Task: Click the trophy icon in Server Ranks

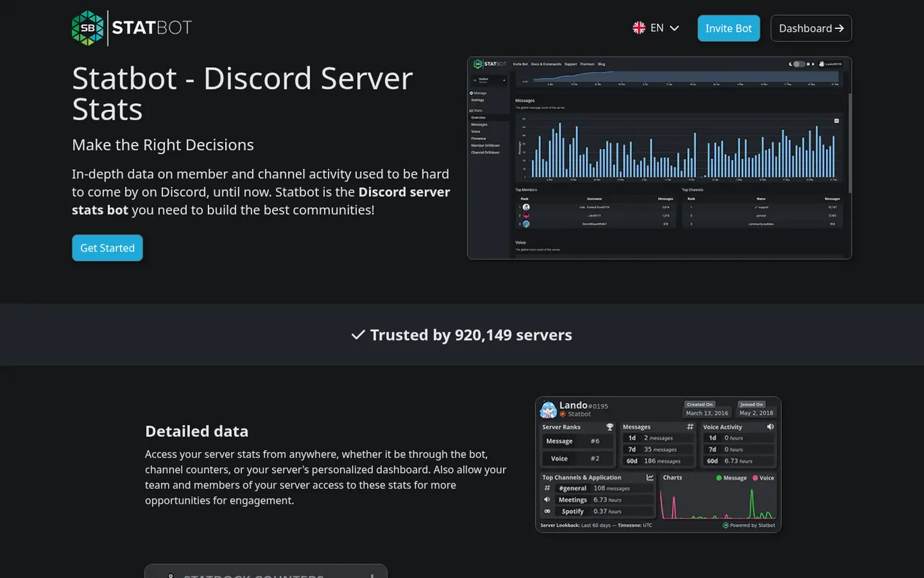Action: point(610,427)
